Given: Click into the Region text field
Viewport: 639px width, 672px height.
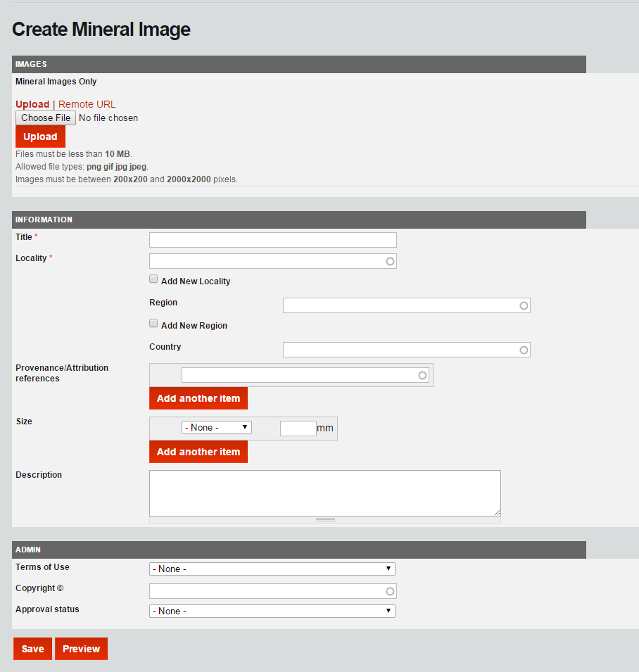Looking at the screenshot, I should coord(407,305).
